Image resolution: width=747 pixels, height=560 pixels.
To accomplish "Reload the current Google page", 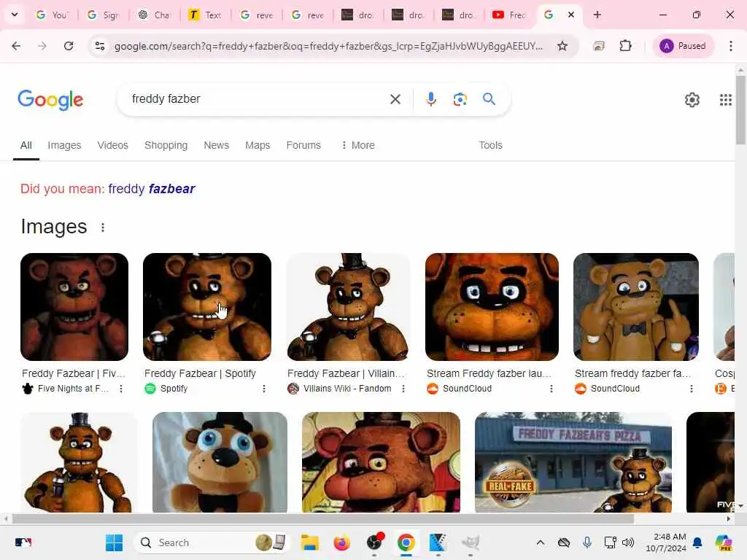I will [69, 46].
